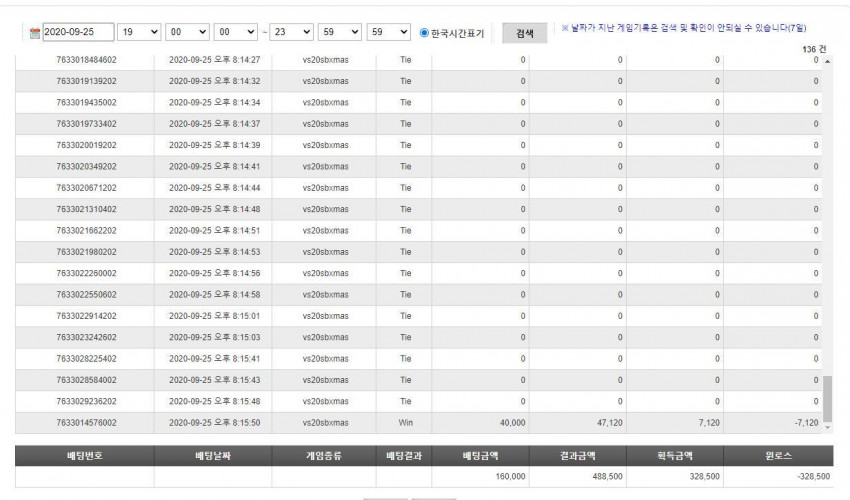The image size is (850, 500).
Task: Select bet number 7633020671202
Action: click(86, 188)
